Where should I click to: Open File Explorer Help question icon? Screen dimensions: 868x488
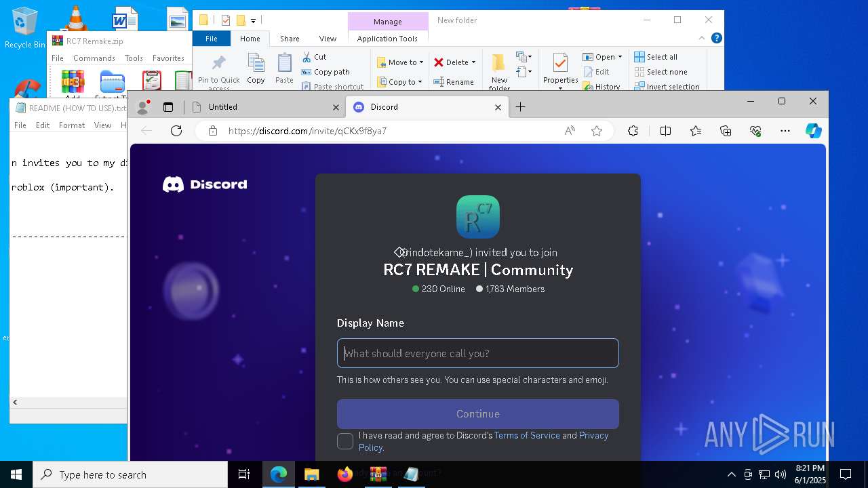(716, 39)
